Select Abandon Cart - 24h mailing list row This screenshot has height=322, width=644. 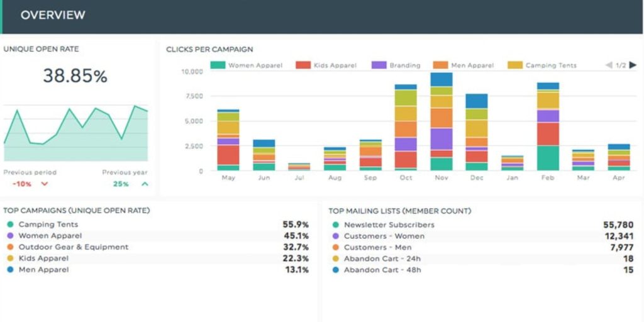click(382, 258)
